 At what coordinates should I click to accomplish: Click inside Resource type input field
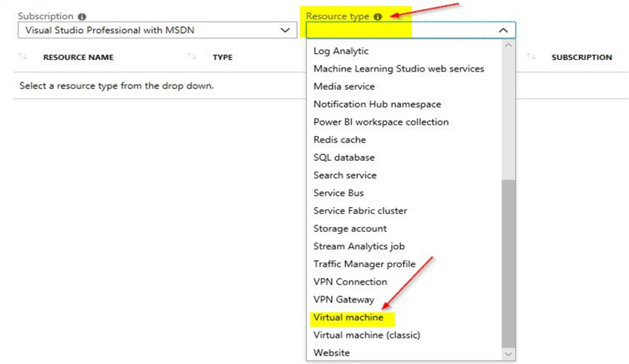pyautogui.click(x=400, y=30)
